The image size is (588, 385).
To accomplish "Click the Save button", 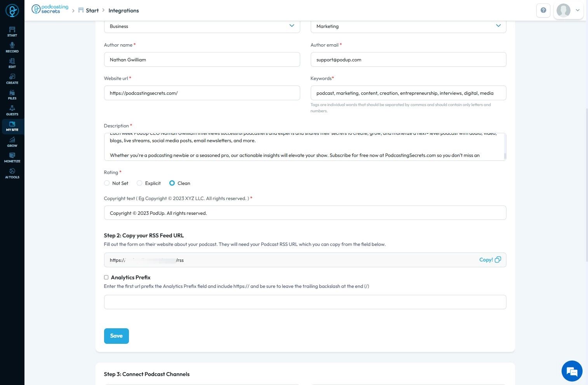I will [116, 336].
